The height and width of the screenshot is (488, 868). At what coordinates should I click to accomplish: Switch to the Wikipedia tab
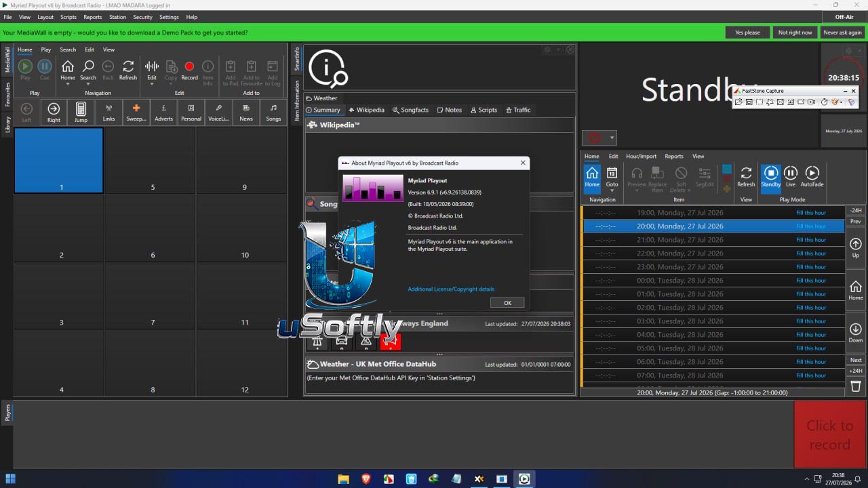[366, 110]
